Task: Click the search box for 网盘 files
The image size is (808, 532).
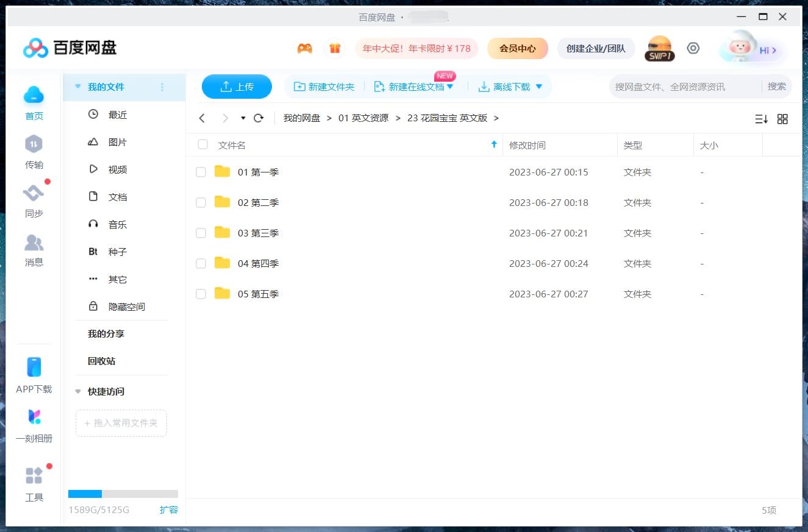Action: [683, 87]
